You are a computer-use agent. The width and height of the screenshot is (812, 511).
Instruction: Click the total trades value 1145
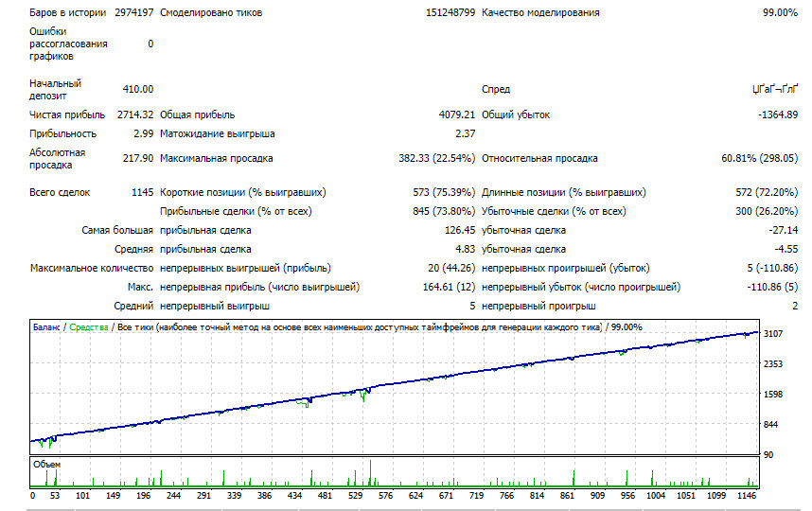[142, 192]
